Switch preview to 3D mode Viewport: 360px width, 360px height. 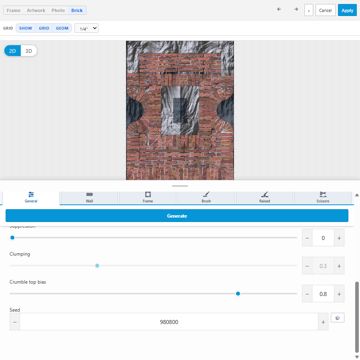coord(29,51)
